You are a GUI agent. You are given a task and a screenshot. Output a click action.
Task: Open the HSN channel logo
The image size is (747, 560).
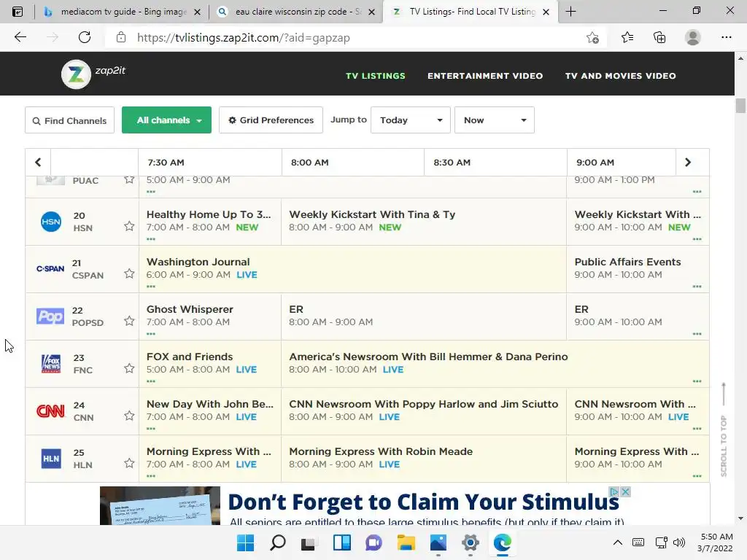pos(51,222)
